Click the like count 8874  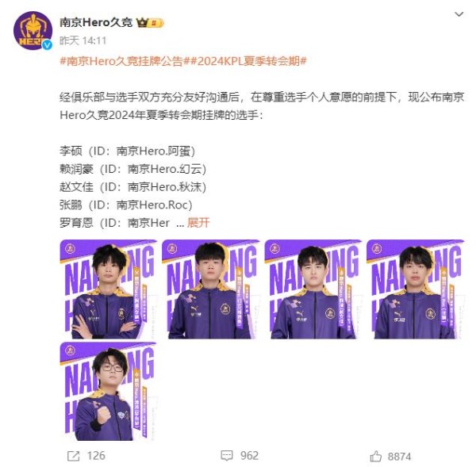[400, 456]
